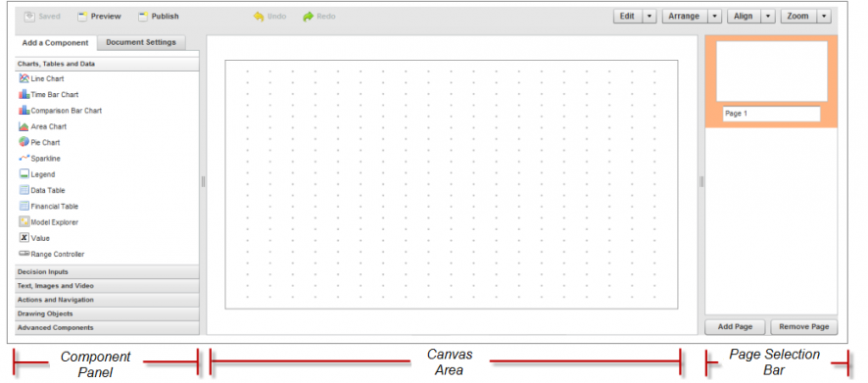This screenshot has height=383, width=868.
Task: Click the Remove Page button
Action: click(803, 327)
